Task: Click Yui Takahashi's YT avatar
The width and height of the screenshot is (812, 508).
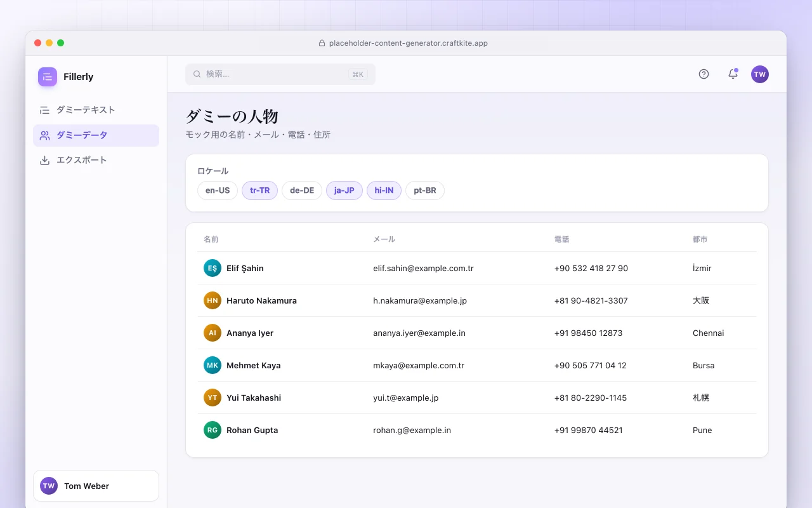Action: click(x=213, y=398)
